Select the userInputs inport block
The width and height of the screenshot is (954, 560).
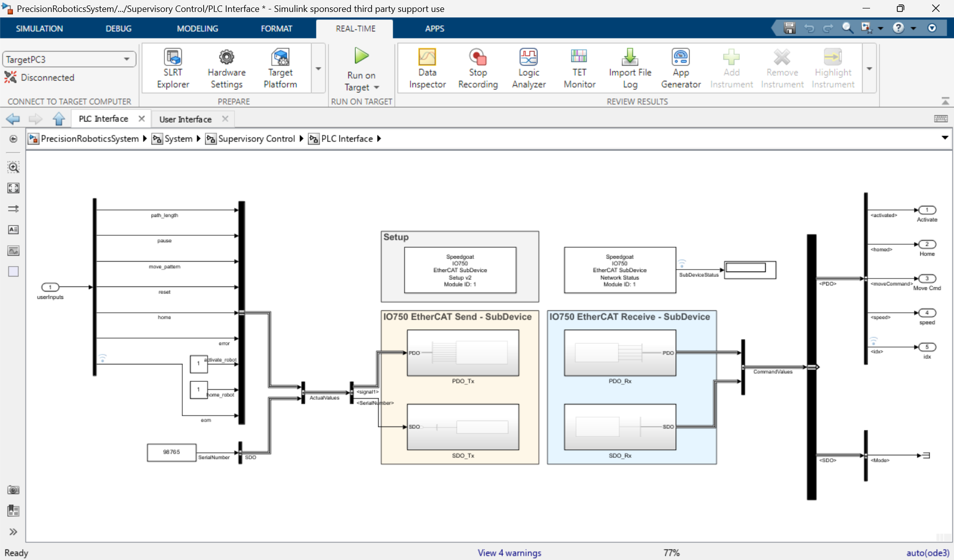tap(50, 287)
